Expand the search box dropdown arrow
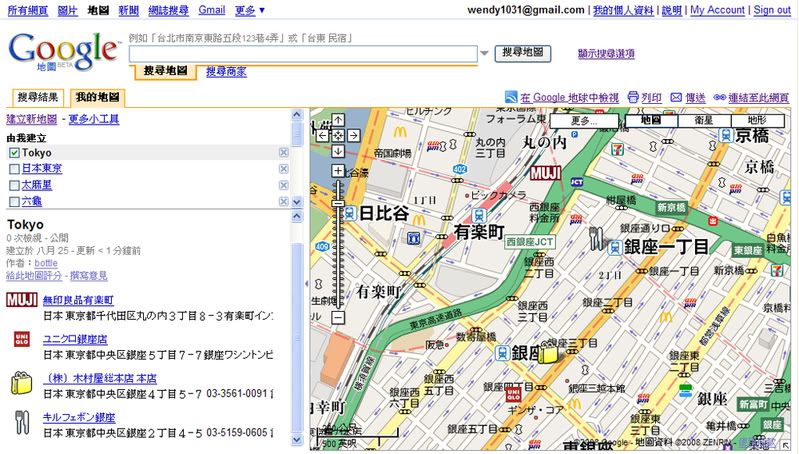799x454 pixels. click(x=485, y=53)
